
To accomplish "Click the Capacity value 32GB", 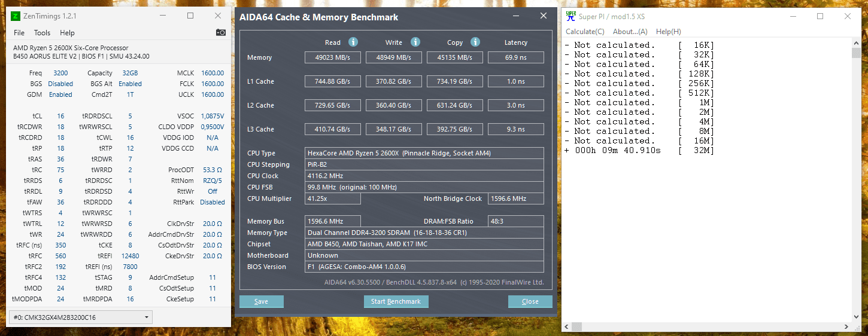I will (130, 73).
